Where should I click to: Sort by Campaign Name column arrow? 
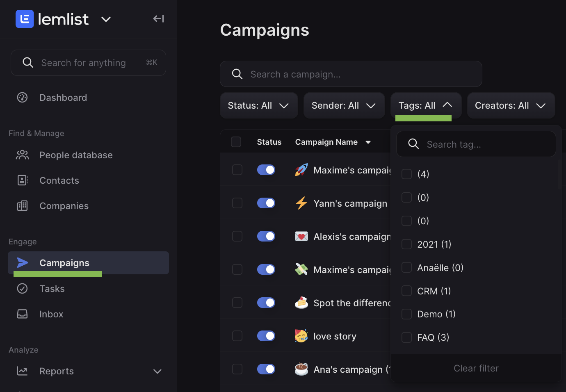pos(368,142)
